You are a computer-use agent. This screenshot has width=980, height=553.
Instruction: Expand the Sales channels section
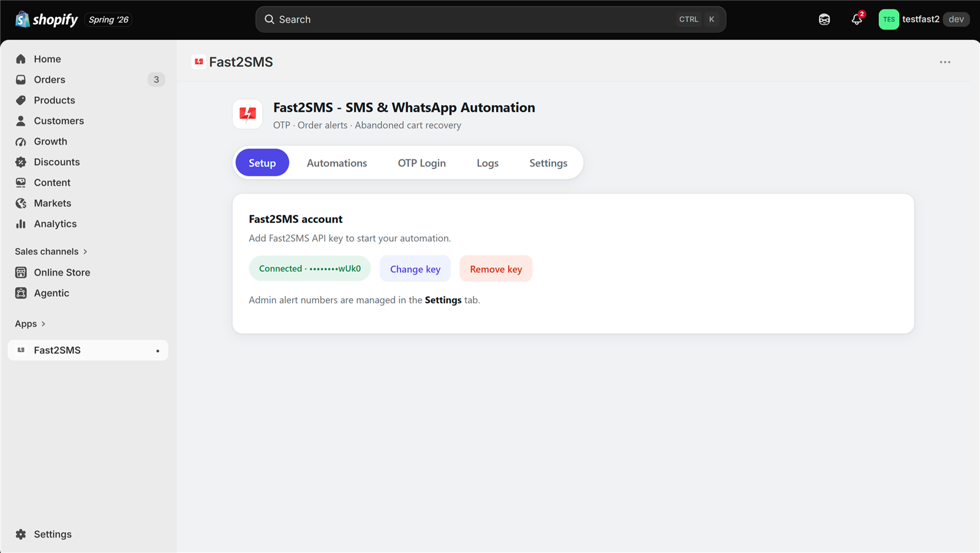click(51, 252)
